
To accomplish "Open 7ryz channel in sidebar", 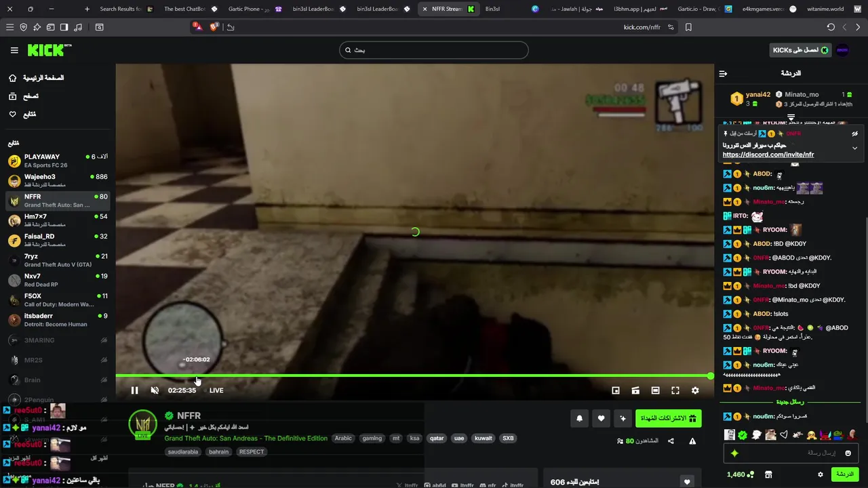I will point(58,260).
